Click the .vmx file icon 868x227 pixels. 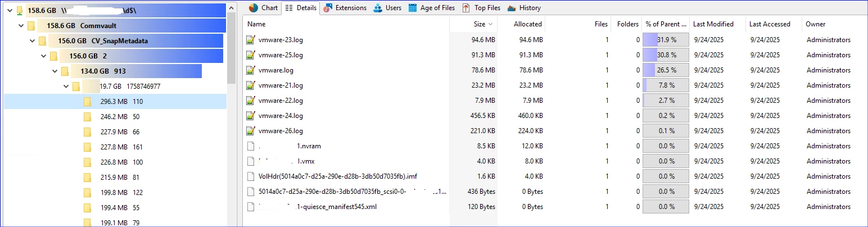[x=251, y=161]
